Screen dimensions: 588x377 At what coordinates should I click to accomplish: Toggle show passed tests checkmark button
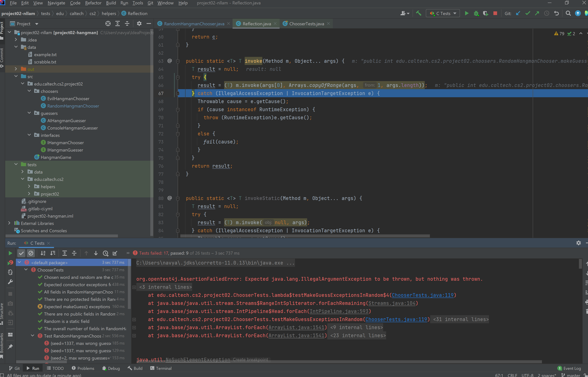[21, 253]
